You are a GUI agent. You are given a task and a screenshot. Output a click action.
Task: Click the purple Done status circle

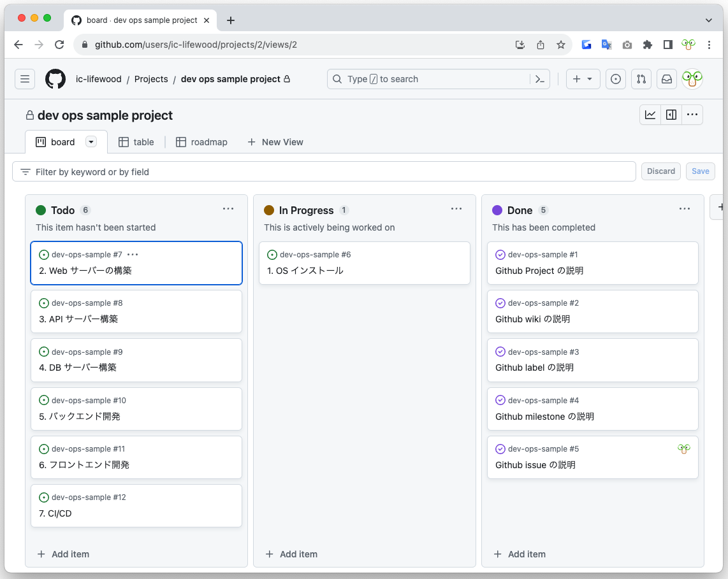[497, 210]
